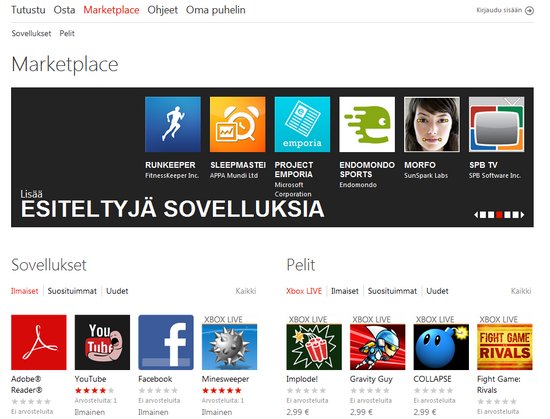550x419 pixels.
Task: Open the Adobe Reader app icon
Action: click(x=39, y=342)
